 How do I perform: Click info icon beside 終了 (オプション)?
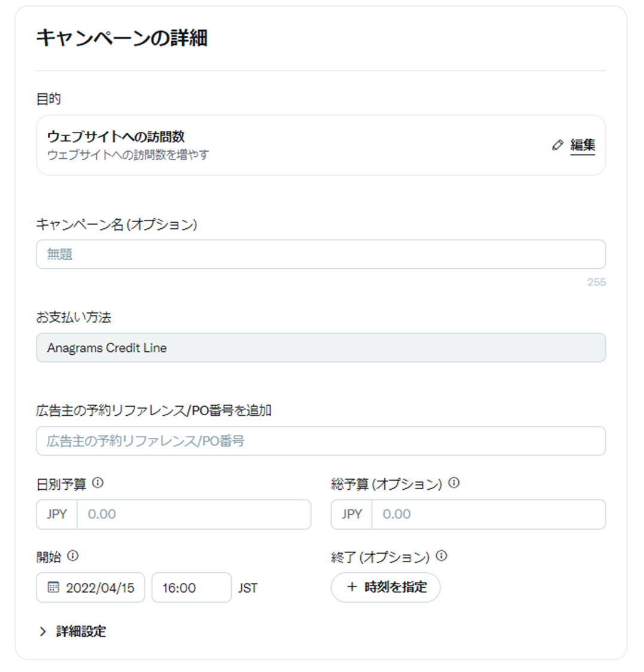pos(441,556)
